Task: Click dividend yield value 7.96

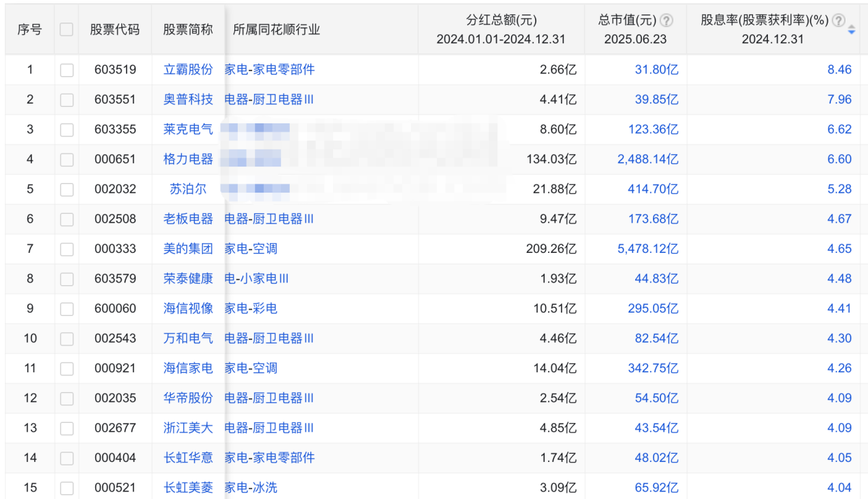Action: (839, 99)
